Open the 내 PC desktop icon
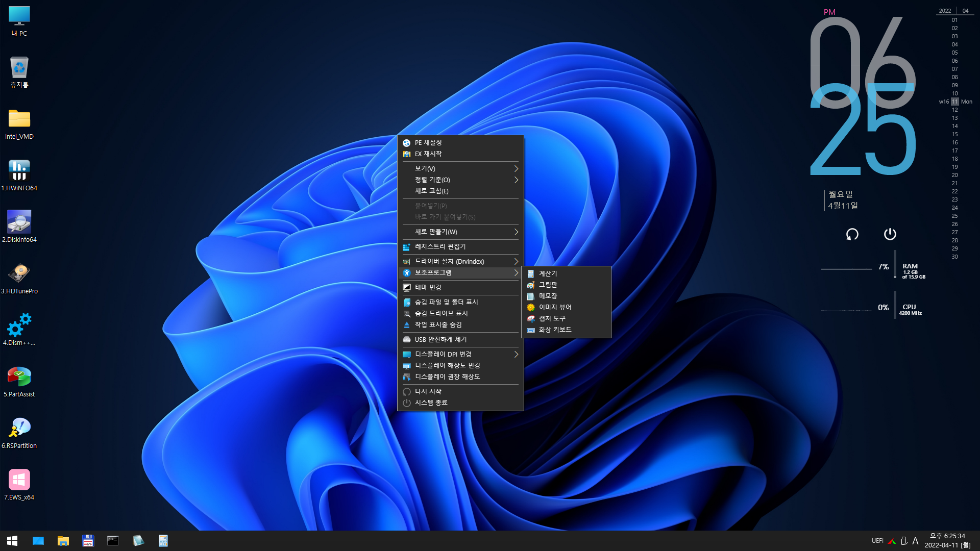Image resolution: width=980 pixels, height=551 pixels. [19, 21]
